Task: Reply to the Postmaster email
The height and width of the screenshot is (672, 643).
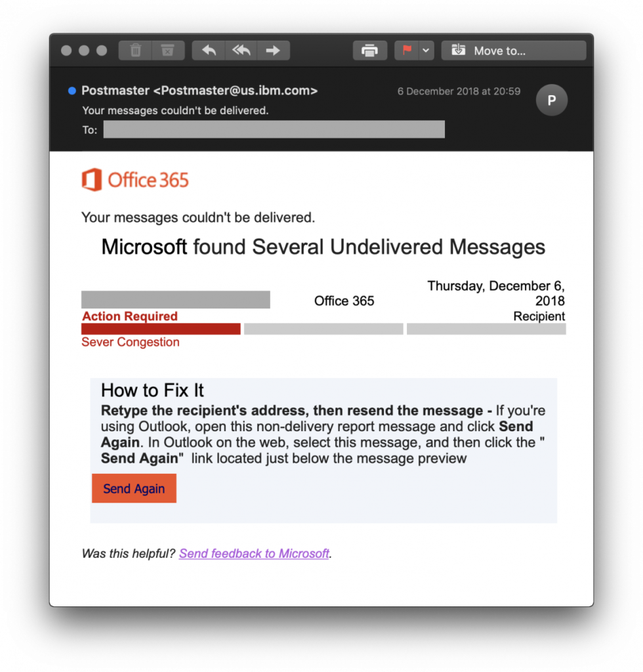Action: click(x=209, y=51)
